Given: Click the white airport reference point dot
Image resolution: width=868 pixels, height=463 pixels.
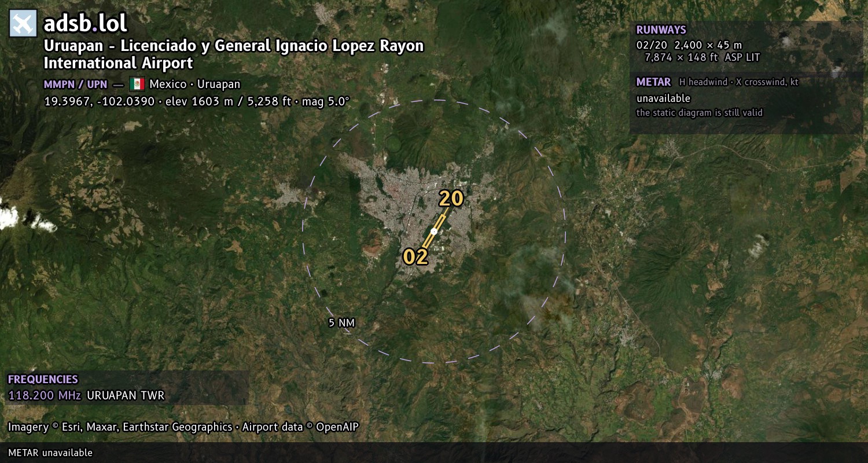Looking at the screenshot, I should [434, 231].
